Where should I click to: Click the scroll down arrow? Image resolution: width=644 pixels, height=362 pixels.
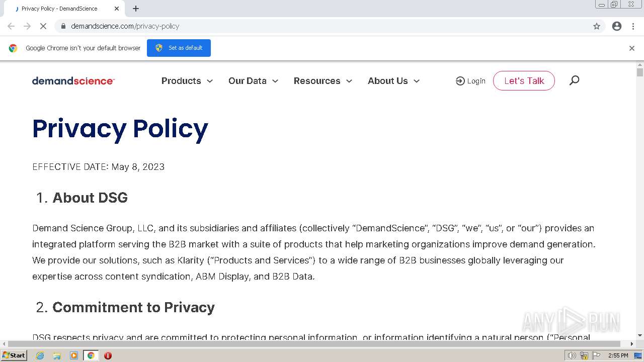pos(640,335)
